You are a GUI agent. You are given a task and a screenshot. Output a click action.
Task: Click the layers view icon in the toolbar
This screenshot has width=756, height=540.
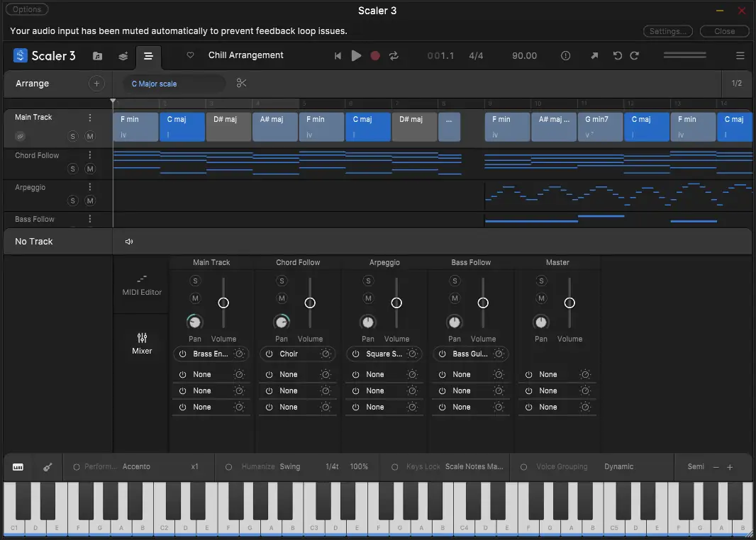tap(122, 55)
